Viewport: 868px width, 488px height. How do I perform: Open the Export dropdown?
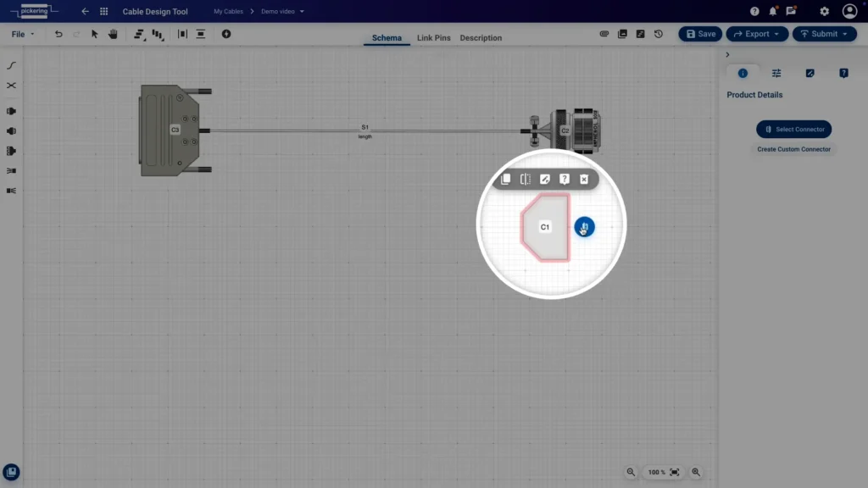point(757,34)
